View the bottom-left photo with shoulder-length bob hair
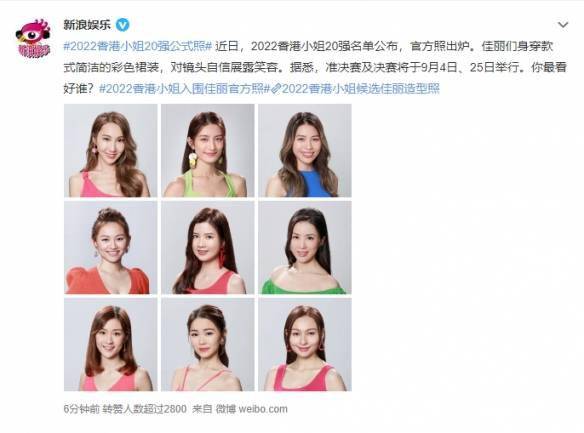The image size is (584, 433). pyautogui.click(x=111, y=345)
